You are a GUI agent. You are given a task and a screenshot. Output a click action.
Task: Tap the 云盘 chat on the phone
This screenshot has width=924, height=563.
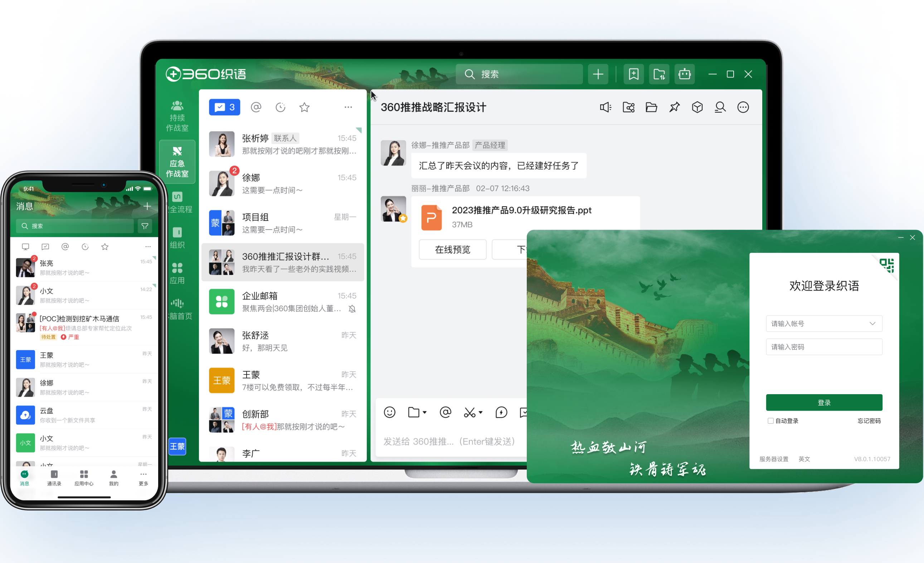click(84, 415)
